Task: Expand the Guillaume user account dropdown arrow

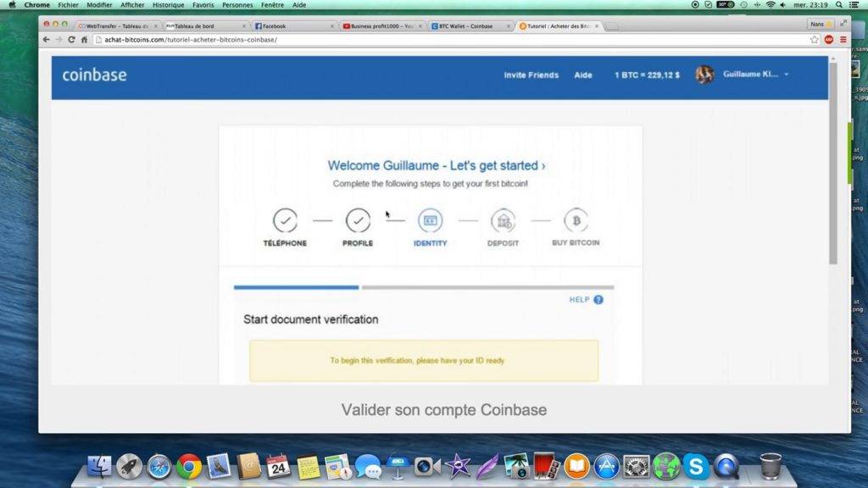Action: click(x=786, y=75)
